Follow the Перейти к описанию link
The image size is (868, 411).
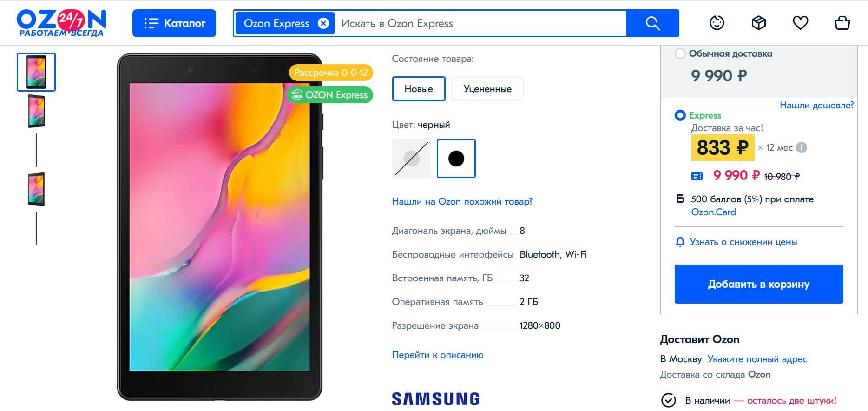[438, 355]
